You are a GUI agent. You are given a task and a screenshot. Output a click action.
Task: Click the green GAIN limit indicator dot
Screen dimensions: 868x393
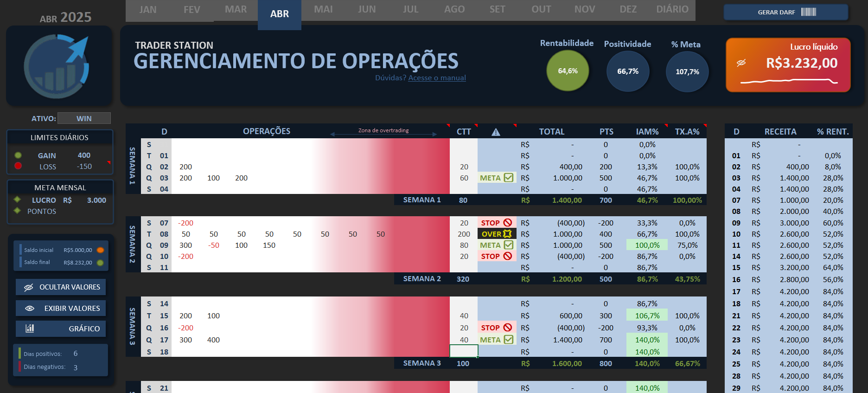pyautogui.click(x=18, y=155)
